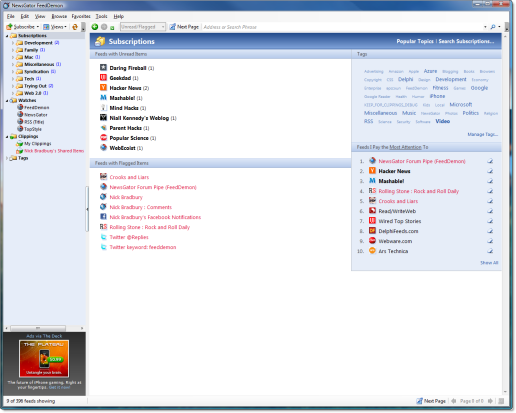
Task: Expand the Tags tree node
Action: (x=7, y=158)
